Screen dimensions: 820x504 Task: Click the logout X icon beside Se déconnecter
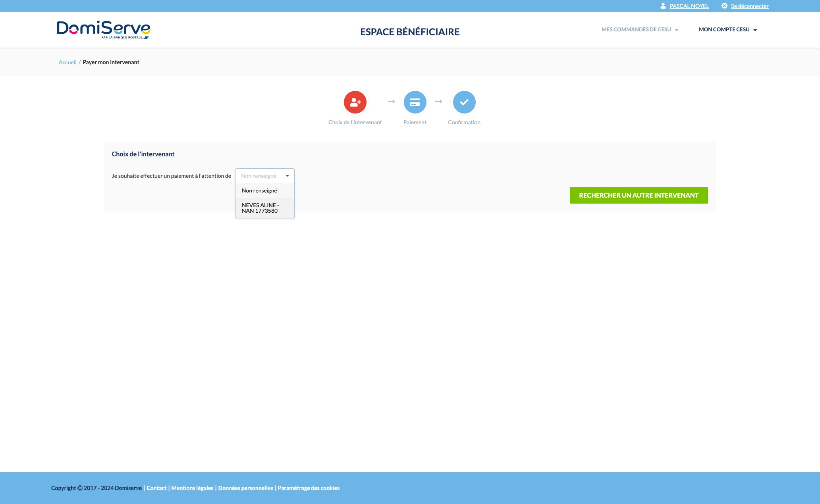click(724, 6)
